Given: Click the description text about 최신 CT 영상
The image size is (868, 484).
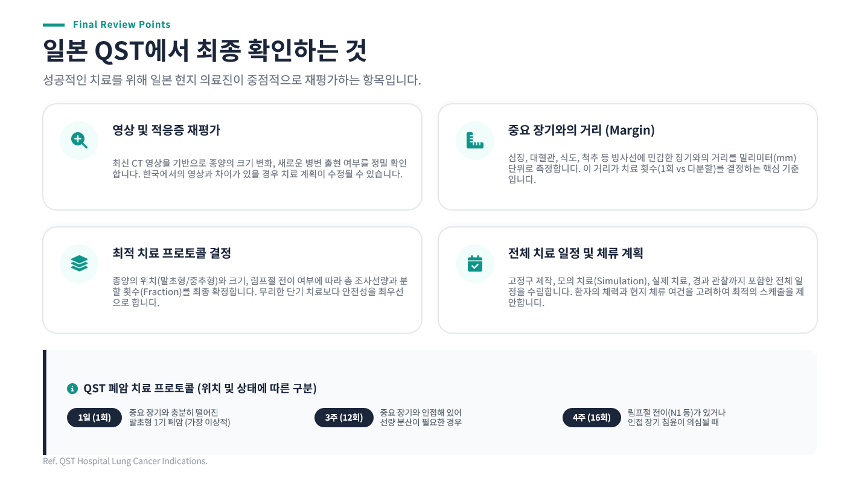Looking at the screenshot, I should 260,169.
